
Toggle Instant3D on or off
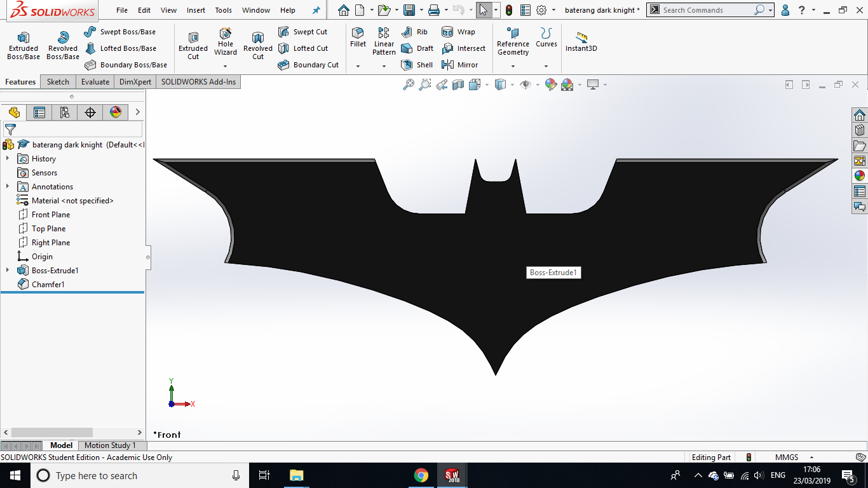tap(581, 42)
